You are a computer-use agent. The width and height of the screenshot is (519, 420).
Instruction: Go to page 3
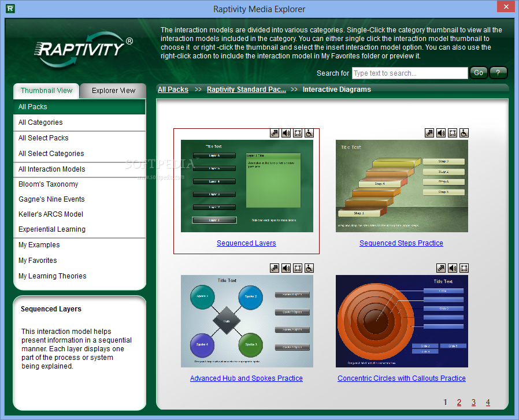click(x=474, y=402)
